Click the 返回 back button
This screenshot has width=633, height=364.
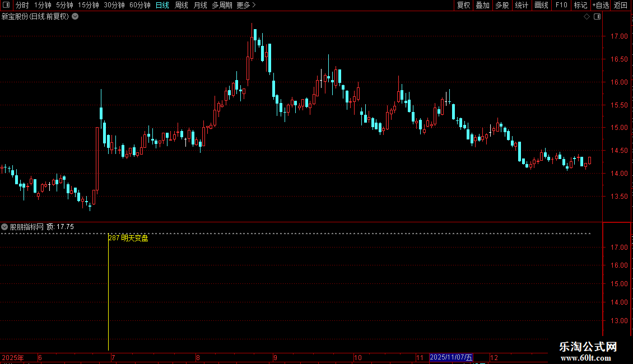(x=621, y=5)
